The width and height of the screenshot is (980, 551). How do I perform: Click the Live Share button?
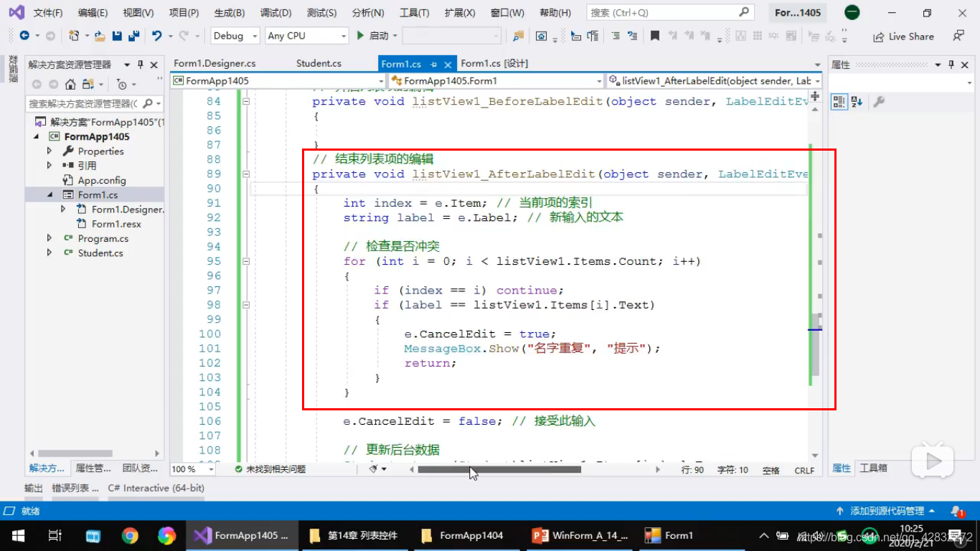coord(904,37)
